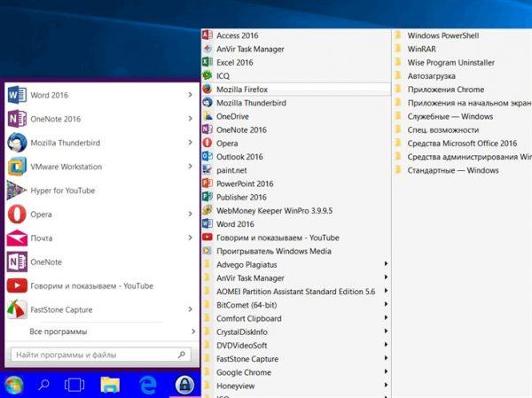Launch Hyper for YouTube icon
The width and height of the screenshot is (532, 398).
(x=16, y=191)
